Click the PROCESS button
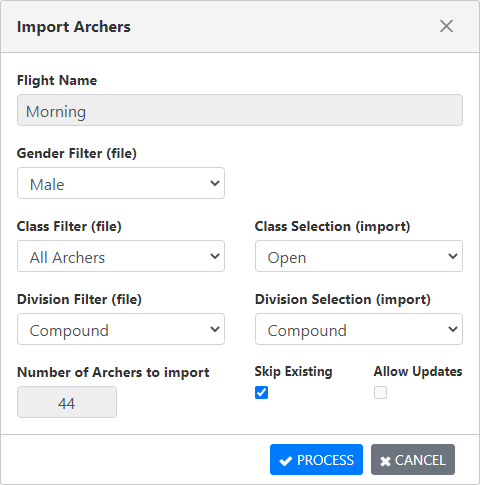Image resolution: width=480 pixels, height=485 pixels. tap(316, 459)
